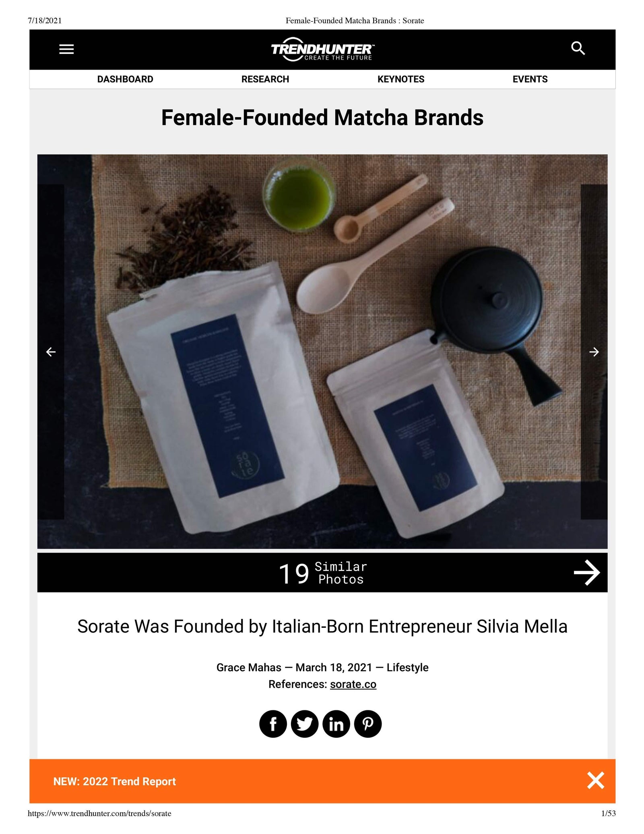Image resolution: width=644 pixels, height=834 pixels.
Task: Click the main matcha product photo
Action: (x=322, y=352)
